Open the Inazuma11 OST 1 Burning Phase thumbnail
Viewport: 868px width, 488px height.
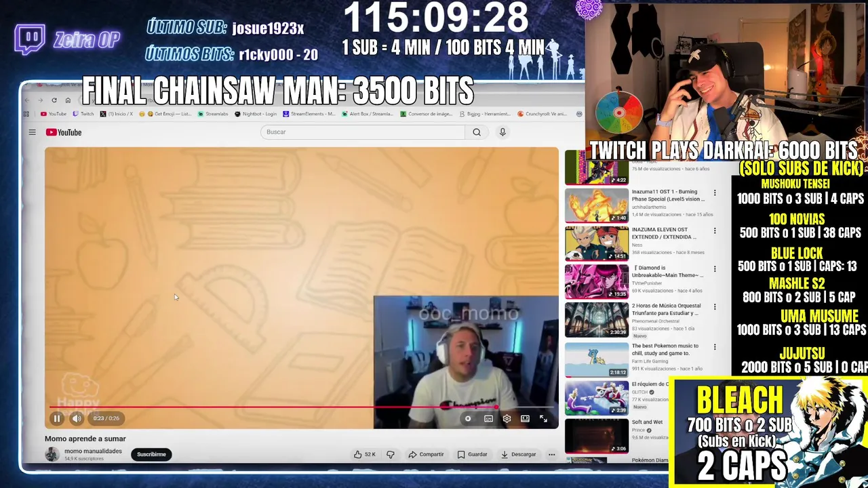597,205
